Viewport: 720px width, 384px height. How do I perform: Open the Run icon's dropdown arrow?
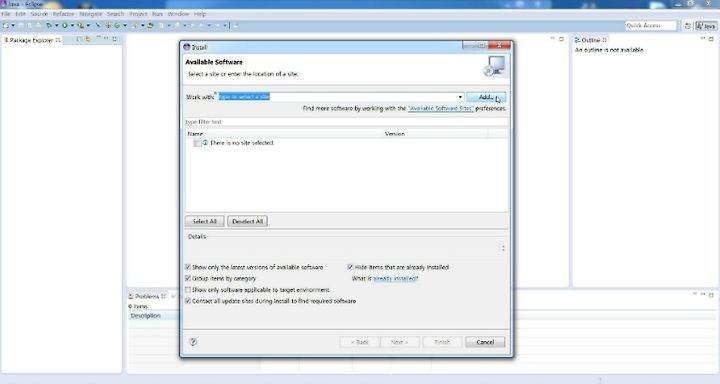pos(73,25)
